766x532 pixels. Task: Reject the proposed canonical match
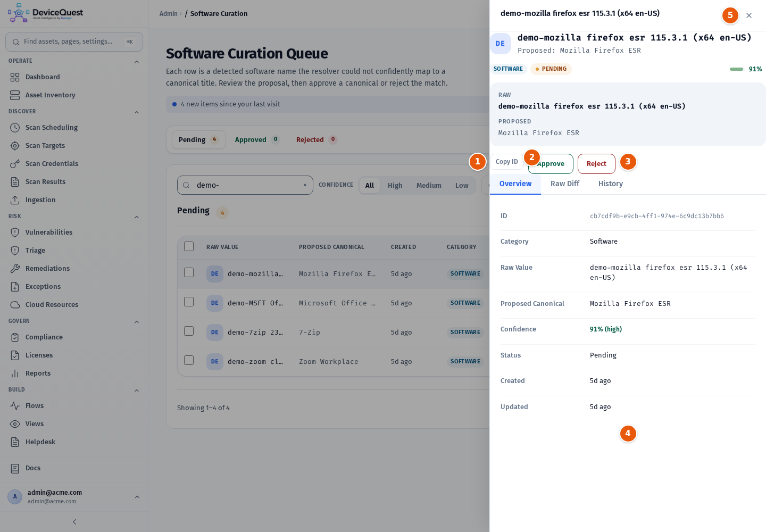click(596, 164)
